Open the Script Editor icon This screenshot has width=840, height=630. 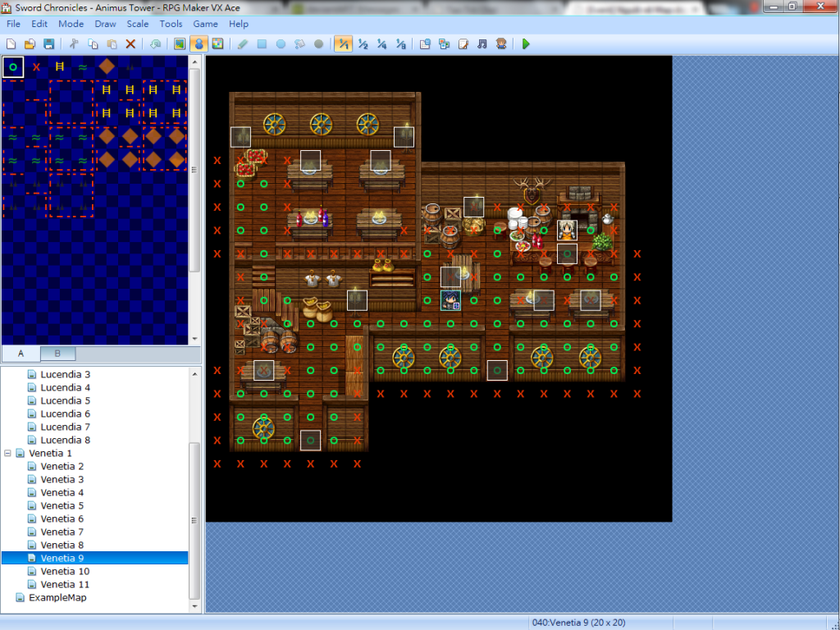coord(463,44)
